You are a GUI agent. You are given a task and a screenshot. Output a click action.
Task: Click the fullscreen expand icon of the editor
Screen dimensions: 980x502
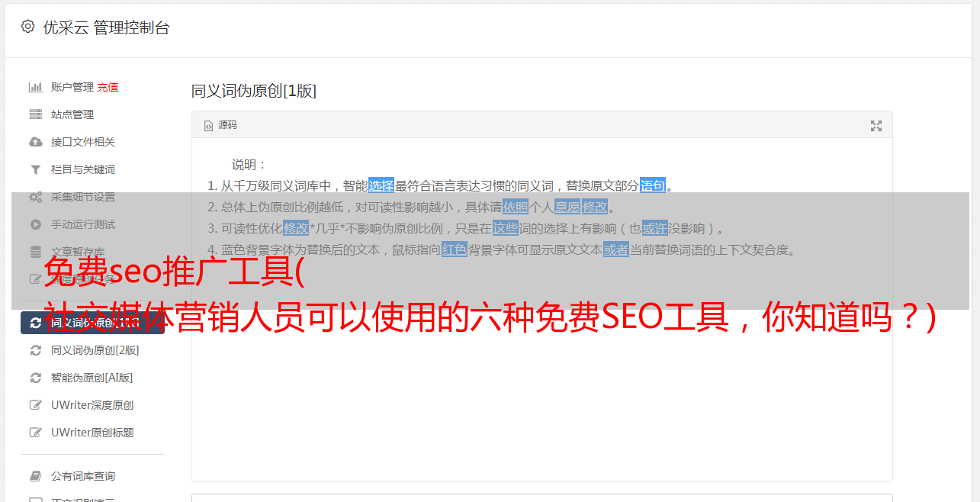coord(876,126)
